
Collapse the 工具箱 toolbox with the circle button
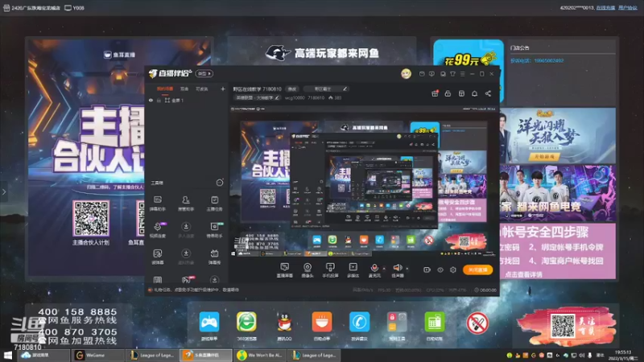tap(220, 183)
